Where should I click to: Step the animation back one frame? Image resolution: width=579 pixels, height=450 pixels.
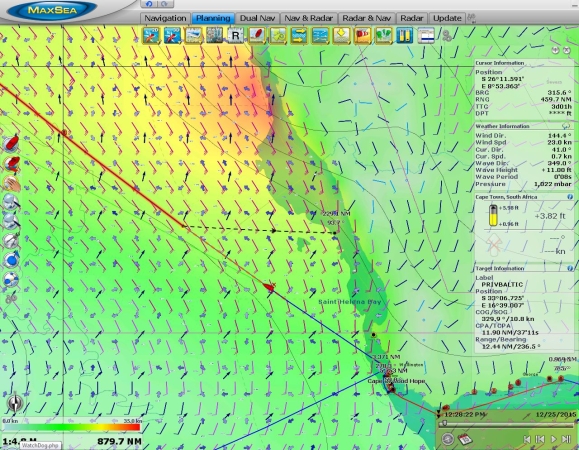click(540, 439)
